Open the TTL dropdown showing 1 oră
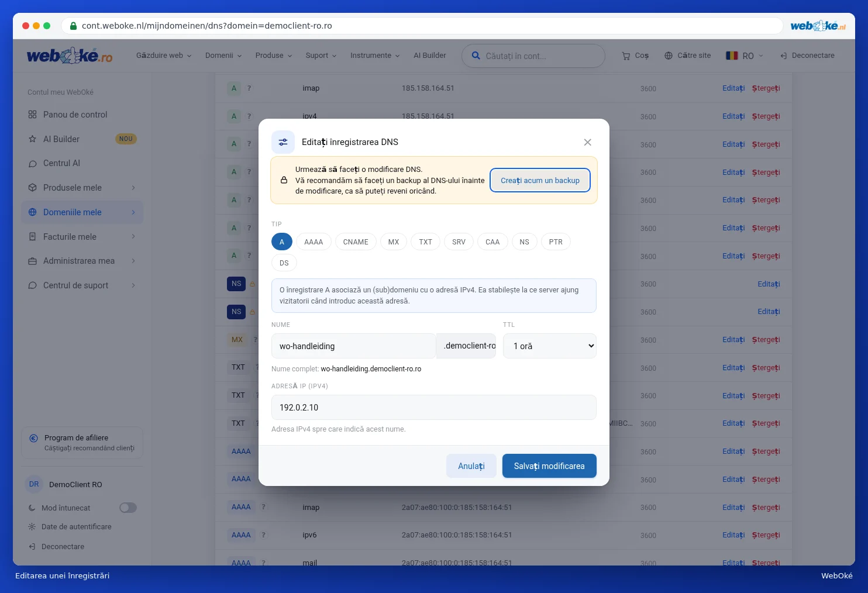This screenshot has width=868, height=593. click(x=550, y=346)
